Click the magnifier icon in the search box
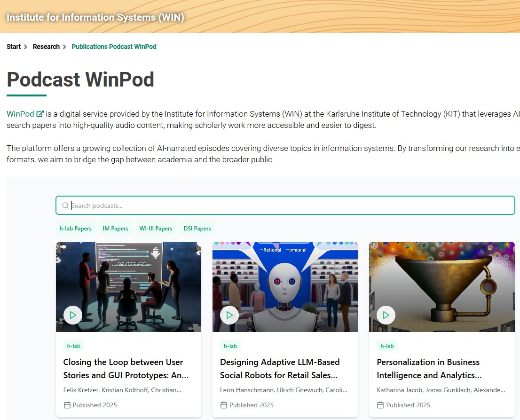Viewport: 520px width, 420px height. point(65,206)
